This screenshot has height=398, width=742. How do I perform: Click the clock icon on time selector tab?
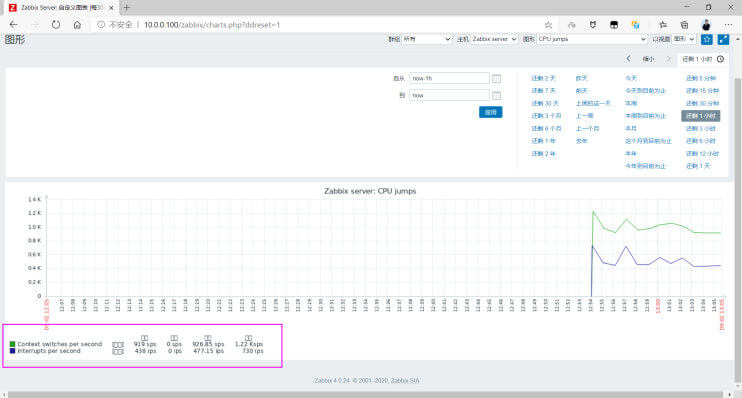tap(720, 59)
